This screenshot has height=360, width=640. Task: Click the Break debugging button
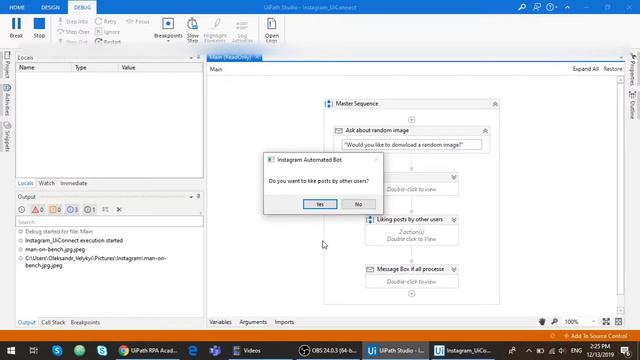16,28
